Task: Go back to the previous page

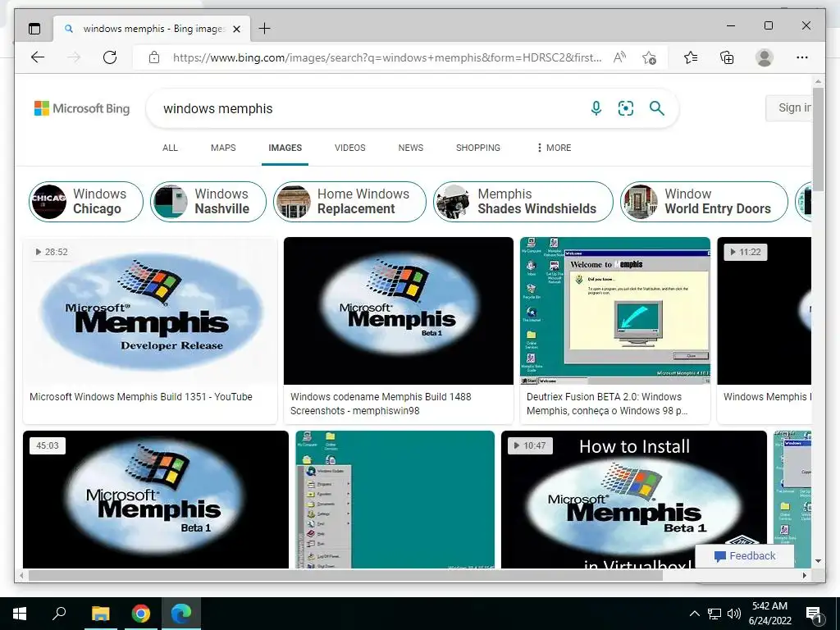Action: [x=38, y=57]
